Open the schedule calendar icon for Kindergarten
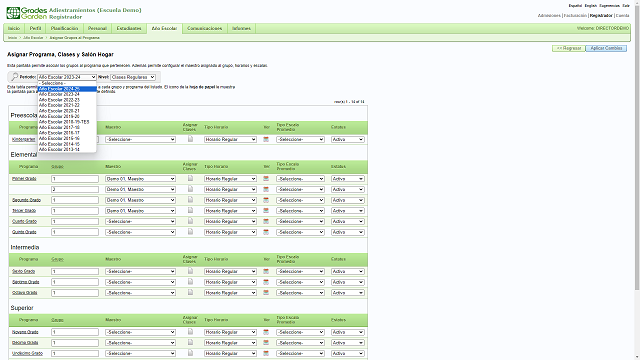 266,139
